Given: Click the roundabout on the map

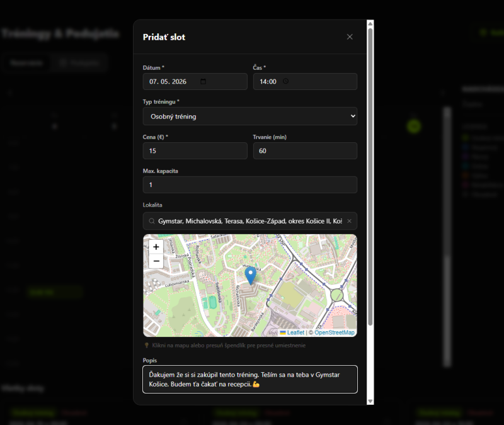Looking at the screenshot, I should click(x=337, y=295).
